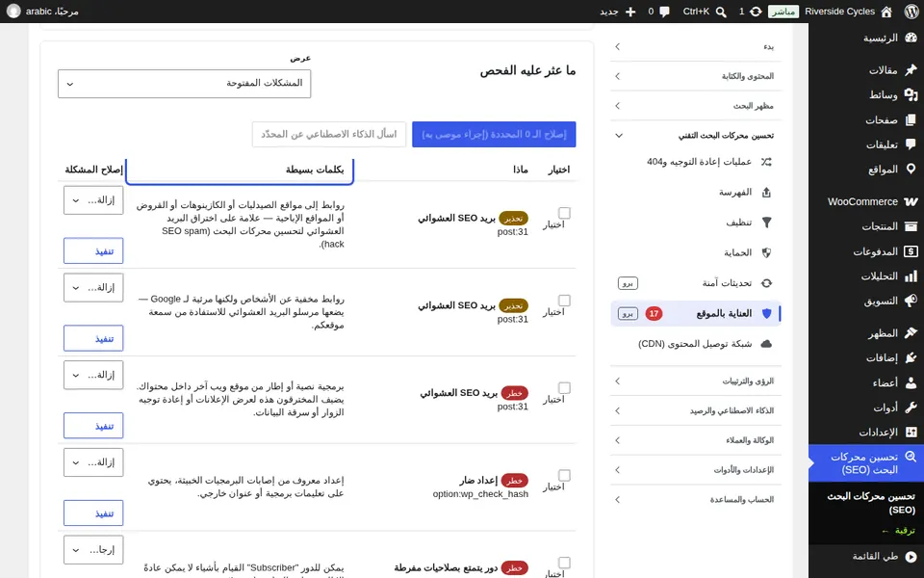924x578 pixels.
Task: Click اسأل الذكاء الاصطناعي عن المحدّد button
Action: pyautogui.click(x=329, y=135)
